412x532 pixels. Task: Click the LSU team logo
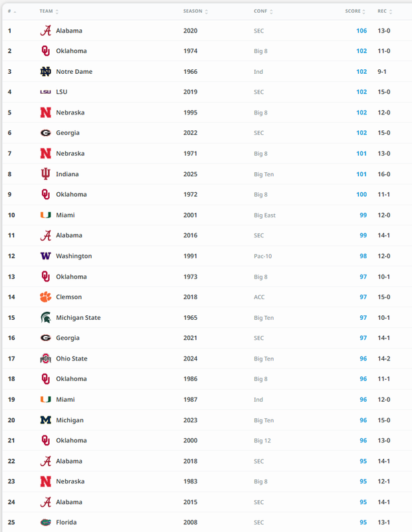pos(45,92)
